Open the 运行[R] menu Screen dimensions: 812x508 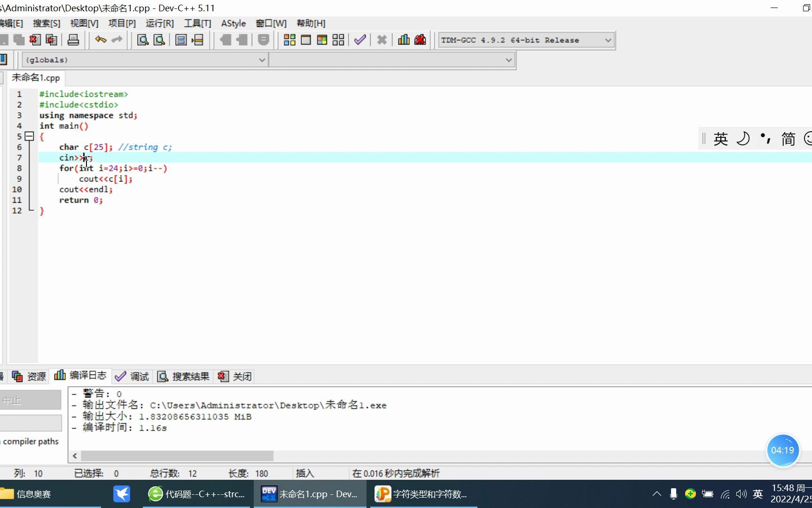click(159, 23)
